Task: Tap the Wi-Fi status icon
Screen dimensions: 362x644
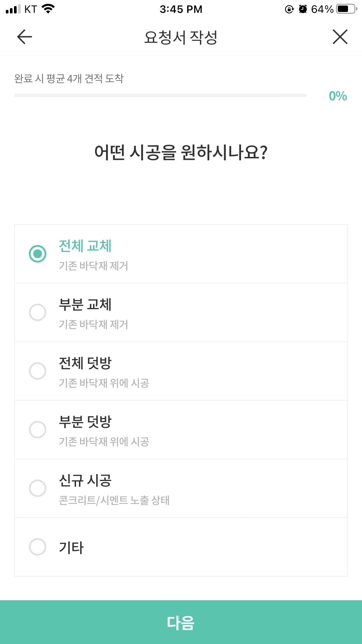Action: pyautogui.click(x=48, y=9)
